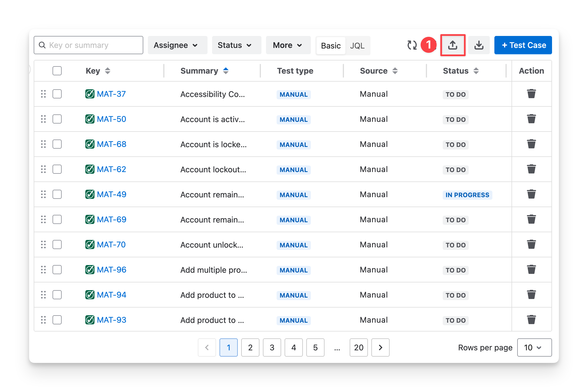The image size is (588, 392).
Task: Go to page 4
Action: pos(294,347)
